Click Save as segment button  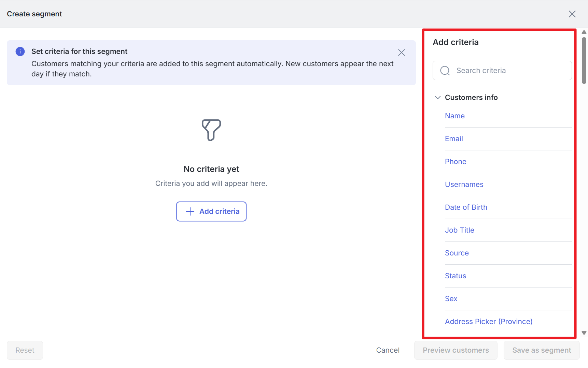(x=542, y=350)
